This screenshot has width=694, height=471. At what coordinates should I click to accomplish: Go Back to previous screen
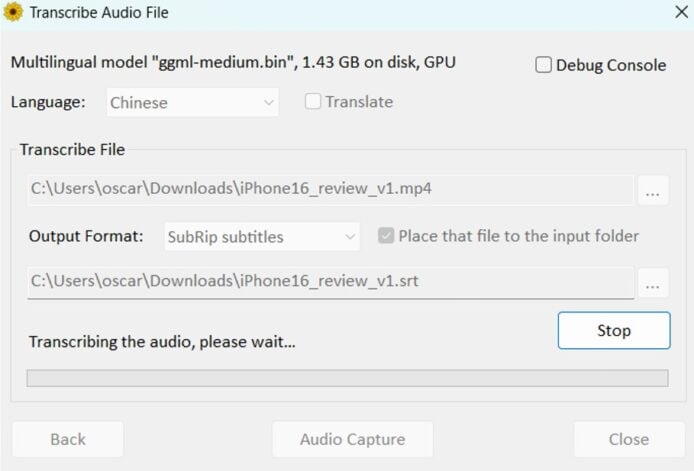pos(68,439)
